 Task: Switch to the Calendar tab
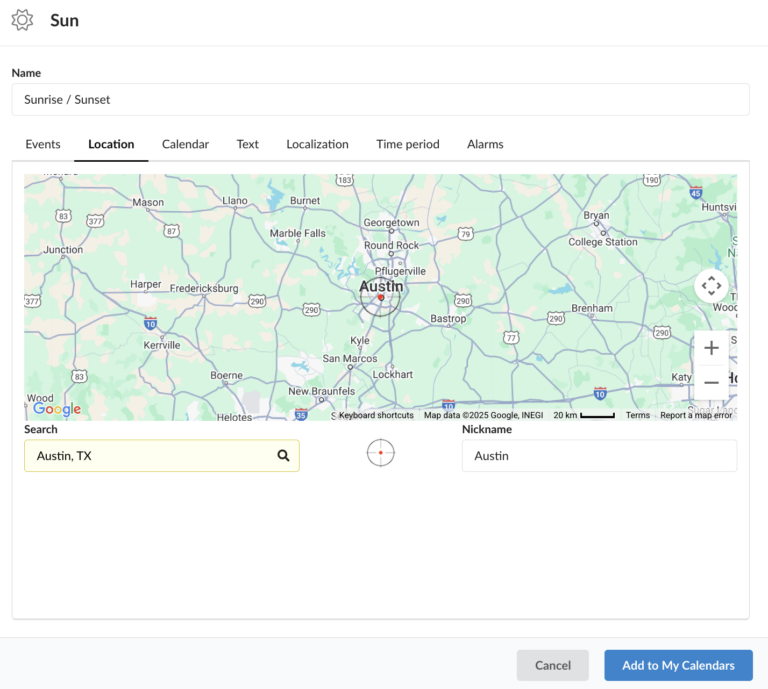pyautogui.click(x=185, y=144)
